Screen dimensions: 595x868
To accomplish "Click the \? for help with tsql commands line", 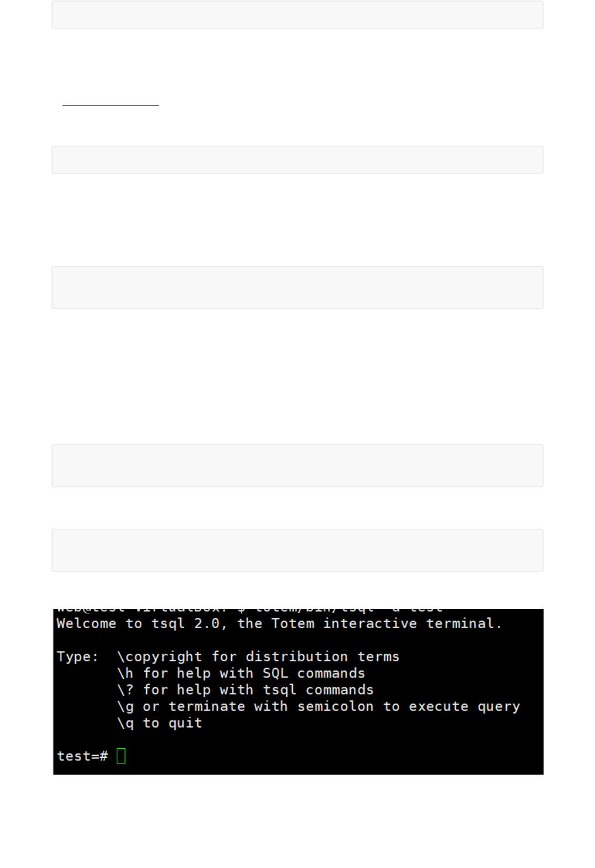I will click(x=246, y=690).
